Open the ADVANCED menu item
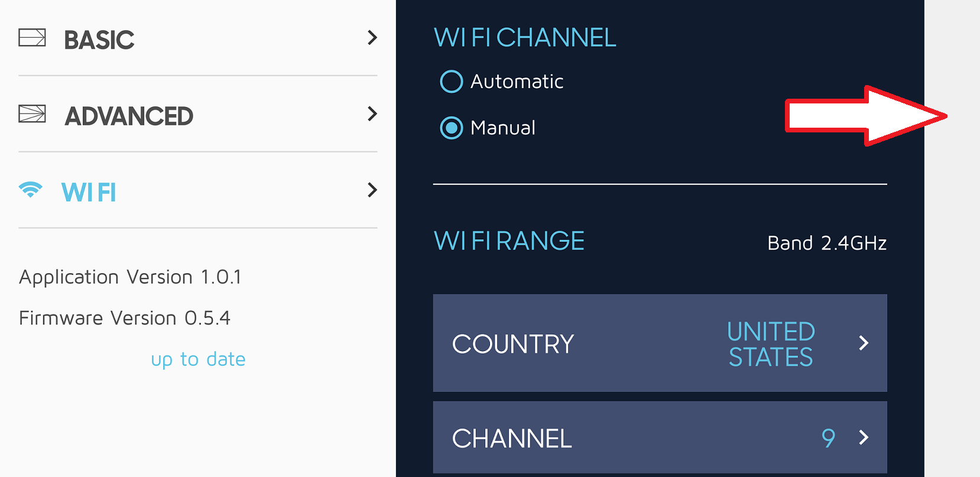The width and height of the screenshot is (980, 477). [x=129, y=116]
